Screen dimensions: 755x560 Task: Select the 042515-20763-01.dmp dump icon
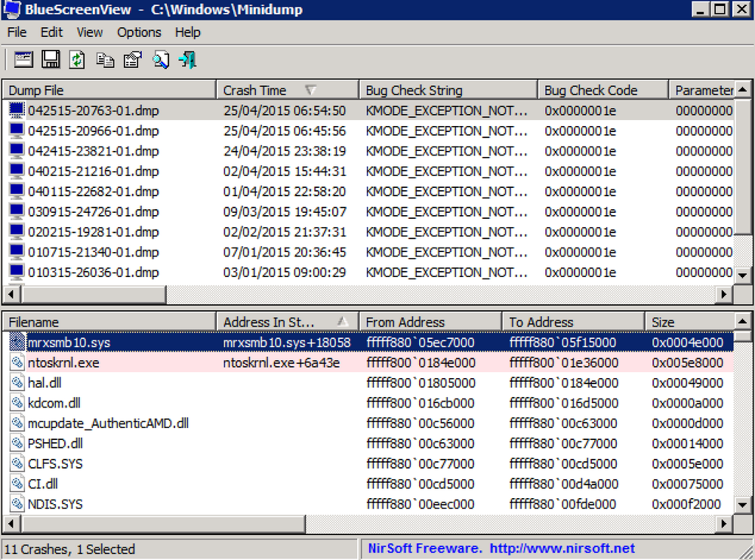17,110
